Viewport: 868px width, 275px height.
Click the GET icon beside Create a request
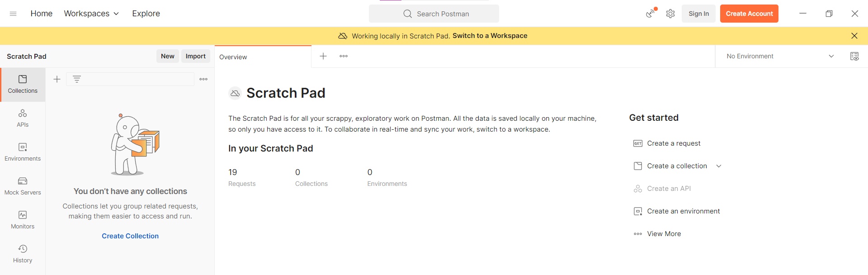click(638, 143)
